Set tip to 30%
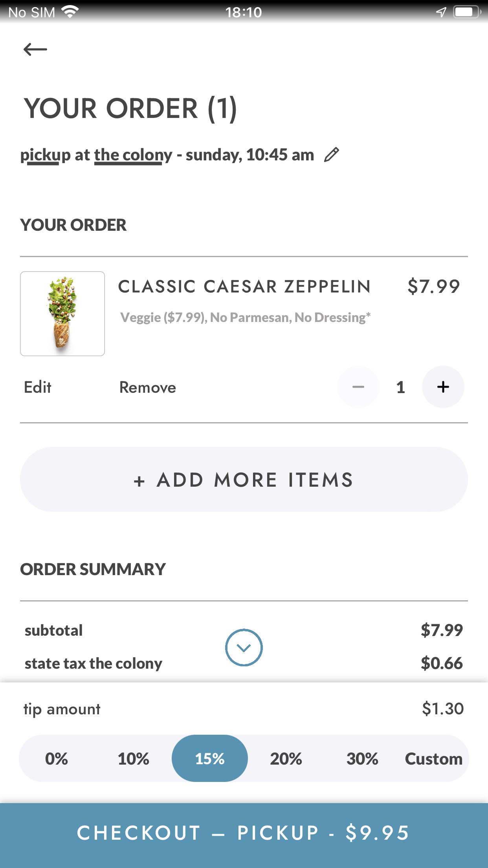This screenshot has height=868, width=488. [x=362, y=758]
